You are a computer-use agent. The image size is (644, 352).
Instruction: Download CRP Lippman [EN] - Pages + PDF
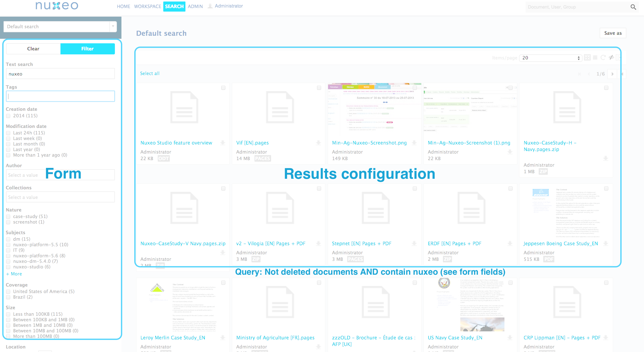(x=606, y=338)
